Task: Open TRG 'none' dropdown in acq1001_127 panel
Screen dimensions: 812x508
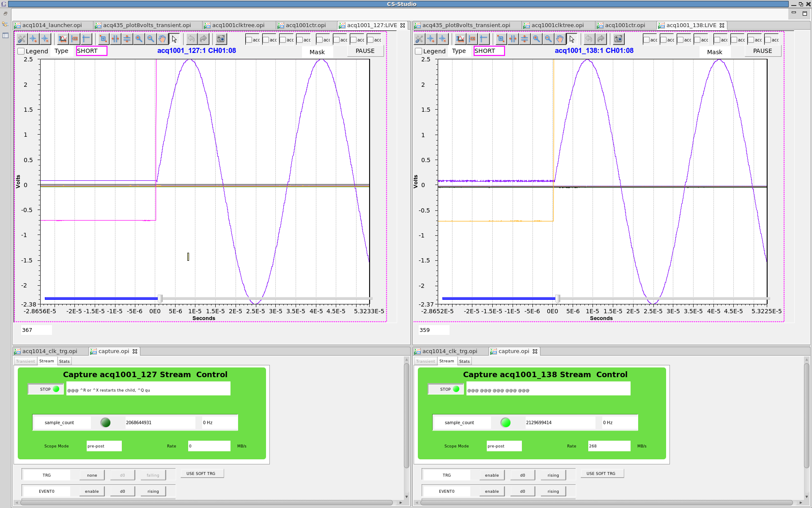Action: 92,475
